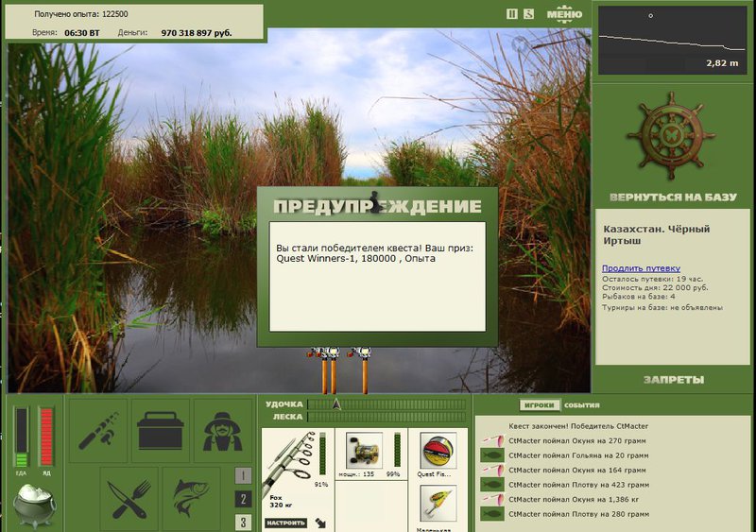Open the ЗАПРЕТЫ restrictions section

(x=674, y=380)
